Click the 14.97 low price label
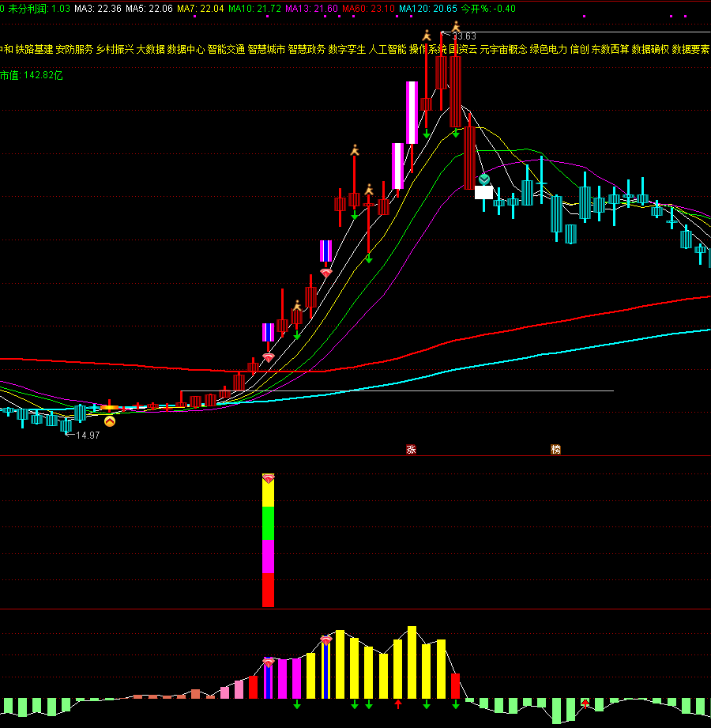The width and height of the screenshot is (711, 728). point(87,436)
